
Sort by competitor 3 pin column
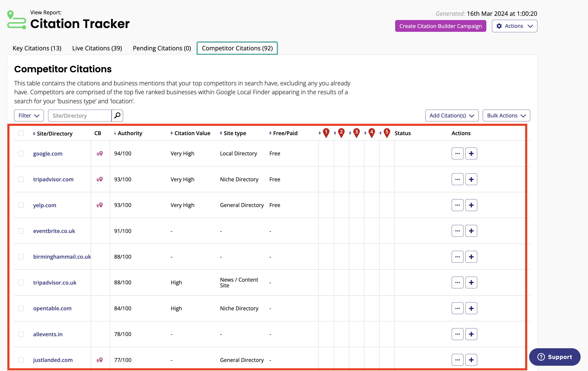pos(354,133)
